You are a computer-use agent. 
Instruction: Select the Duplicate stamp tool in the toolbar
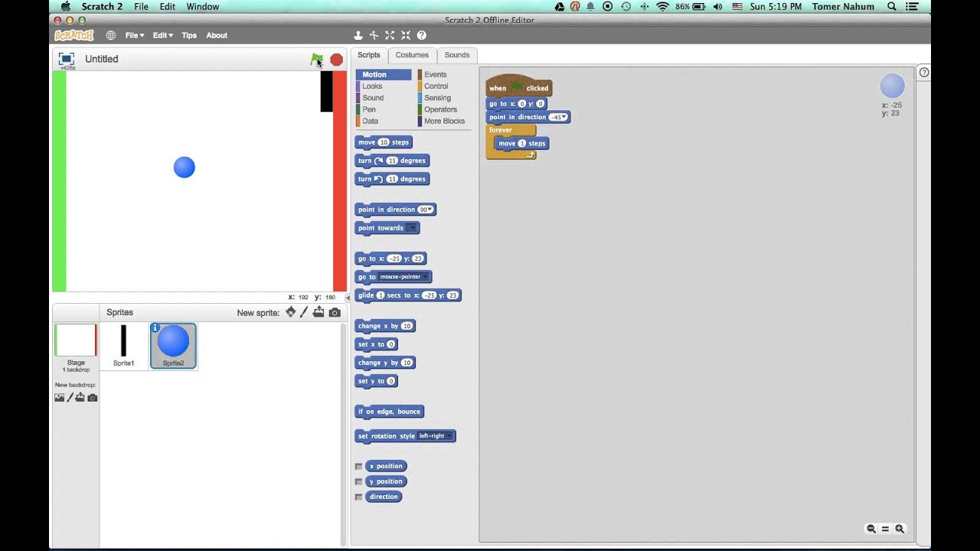(x=358, y=35)
